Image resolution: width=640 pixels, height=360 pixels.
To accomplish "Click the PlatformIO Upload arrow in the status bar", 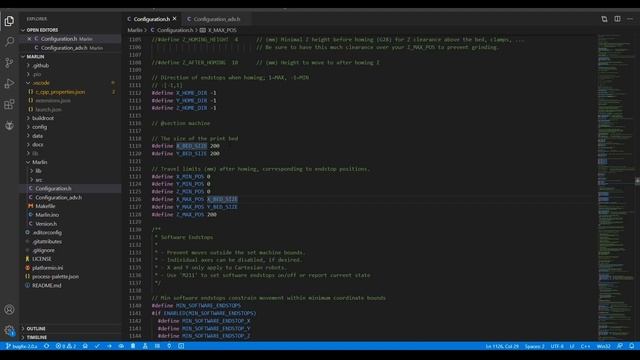I will tap(109, 346).
